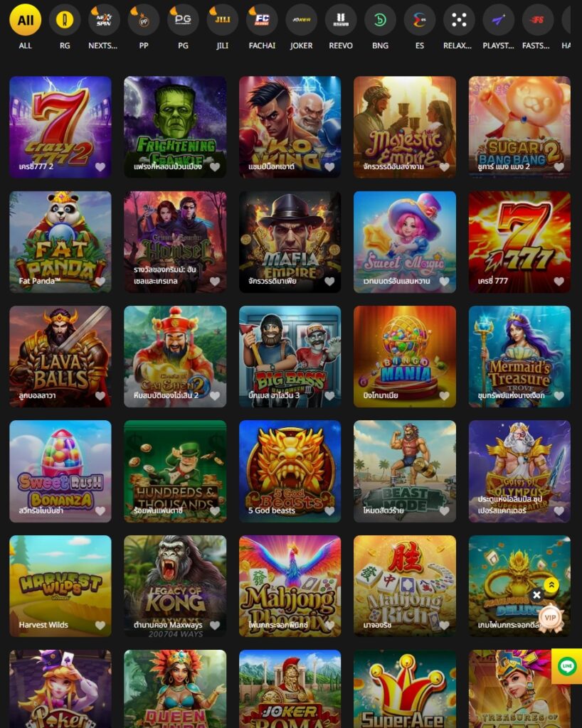Expand floating menu with yellow chevron
The height and width of the screenshot is (728, 582).
pyautogui.click(x=551, y=585)
